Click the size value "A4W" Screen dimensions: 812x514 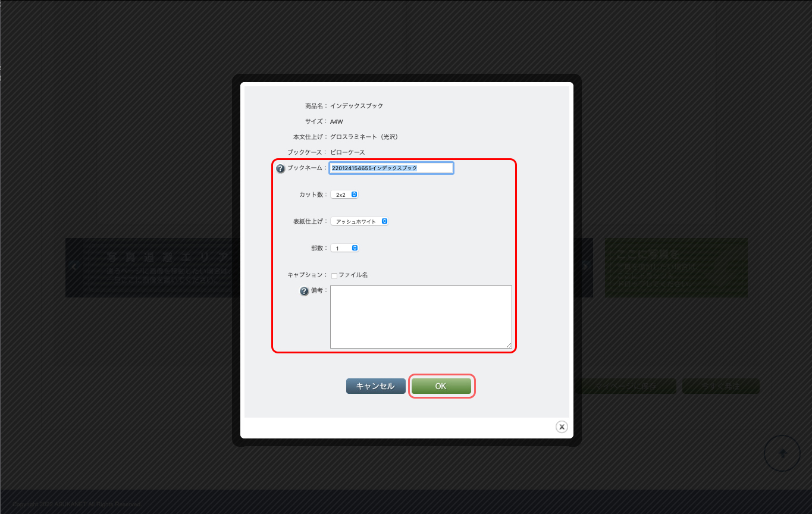337,121
